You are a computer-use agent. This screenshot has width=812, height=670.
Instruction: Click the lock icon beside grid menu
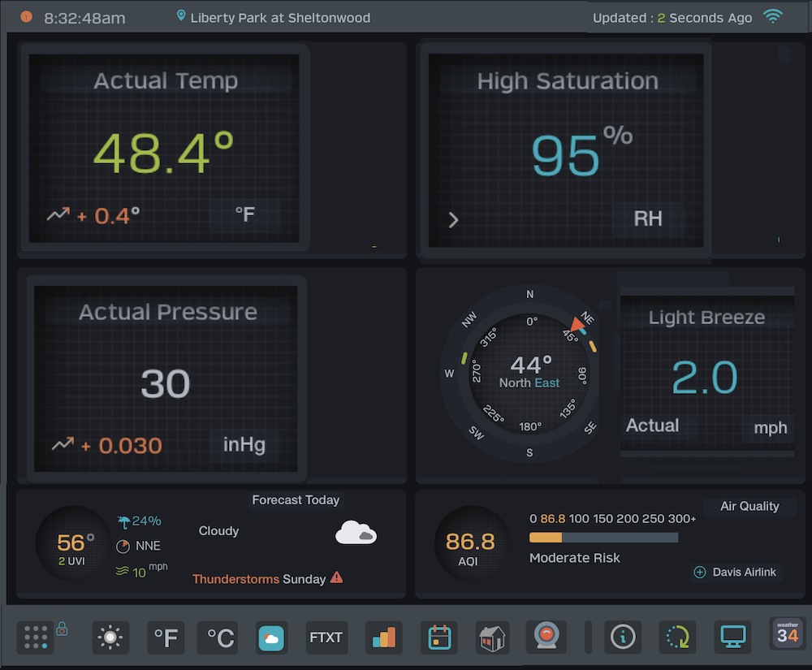click(x=63, y=629)
